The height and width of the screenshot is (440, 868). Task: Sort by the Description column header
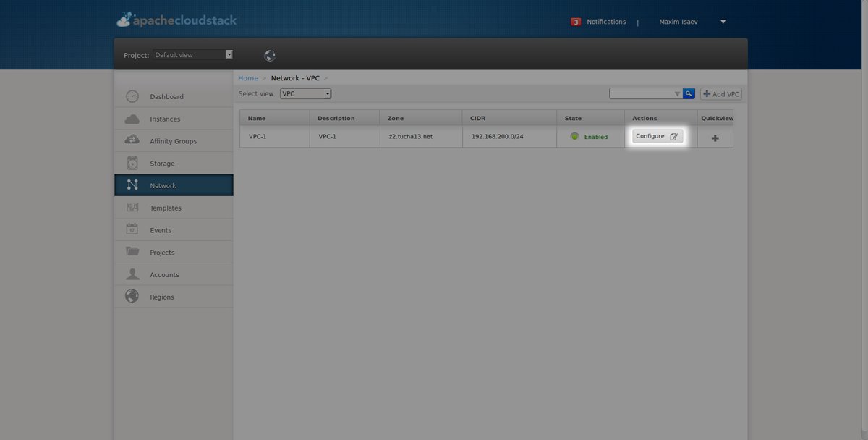[x=344, y=118]
